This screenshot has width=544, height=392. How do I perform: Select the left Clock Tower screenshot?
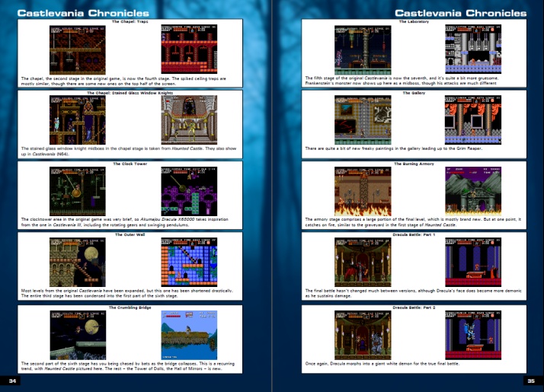coord(78,191)
